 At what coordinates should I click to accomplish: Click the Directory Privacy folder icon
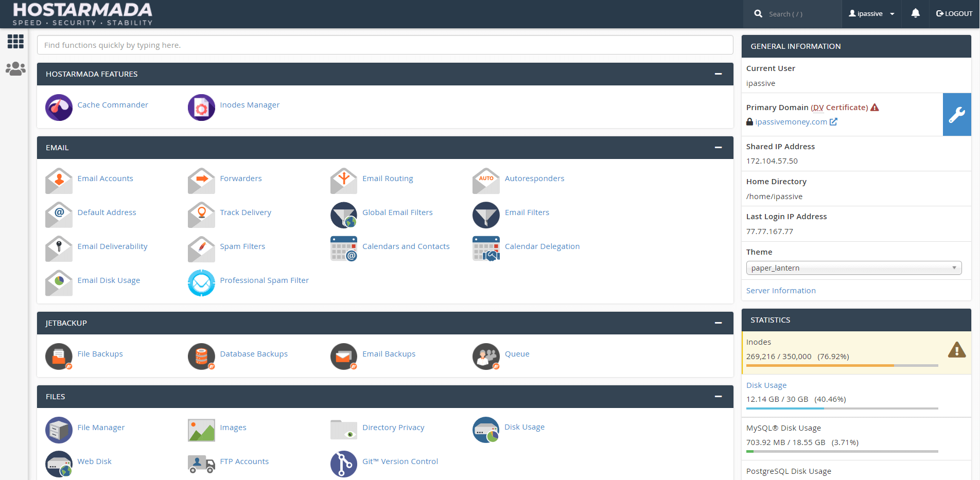click(x=344, y=430)
